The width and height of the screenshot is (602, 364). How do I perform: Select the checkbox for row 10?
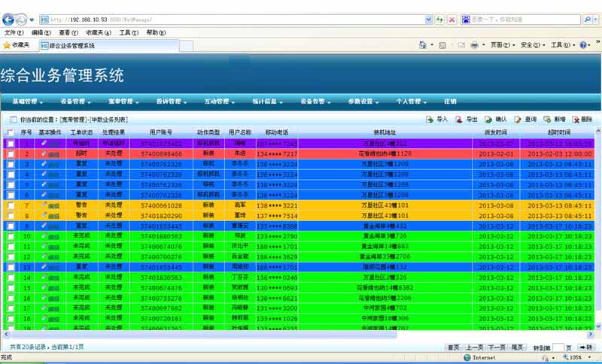(11, 236)
